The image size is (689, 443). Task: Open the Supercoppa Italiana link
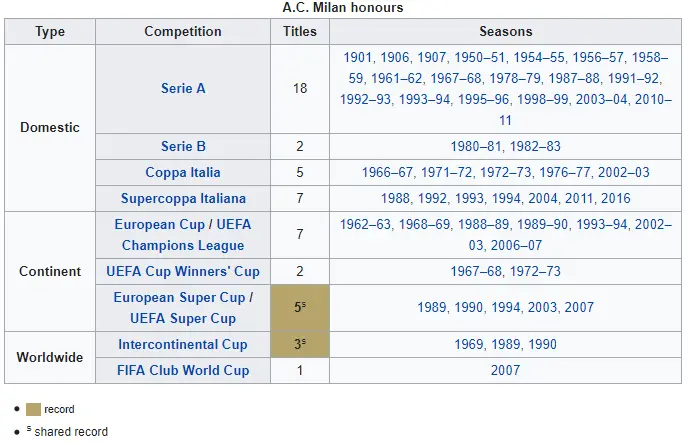pos(183,198)
